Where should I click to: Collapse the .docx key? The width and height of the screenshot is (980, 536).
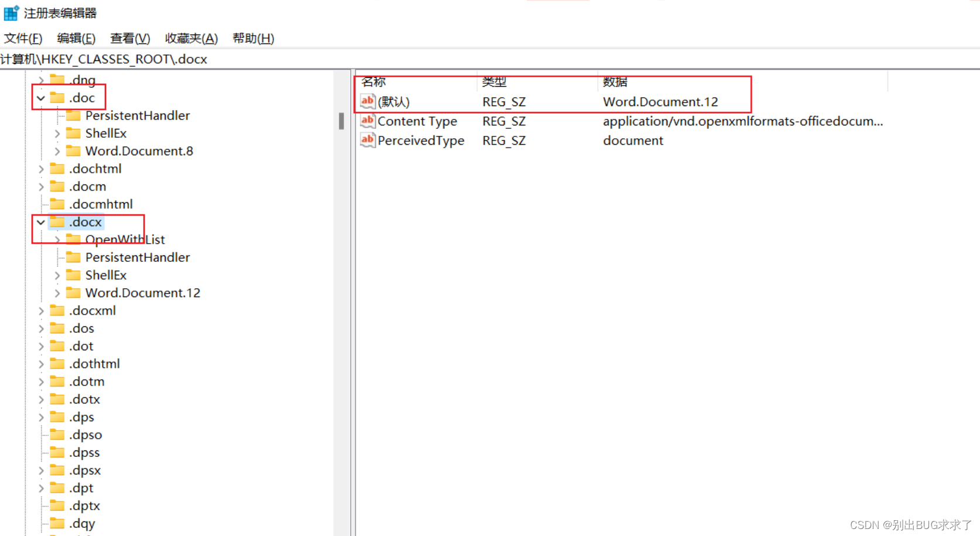(x=41, y=222)
